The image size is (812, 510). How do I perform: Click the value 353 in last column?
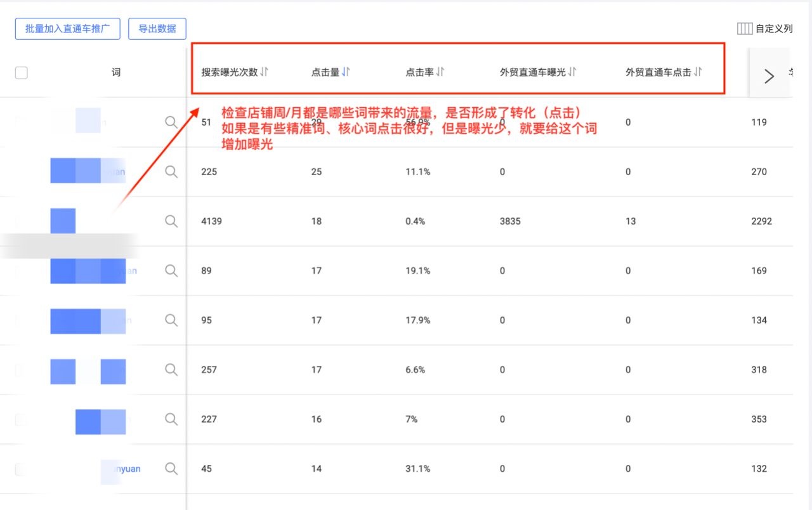click(x=759, y=419)
